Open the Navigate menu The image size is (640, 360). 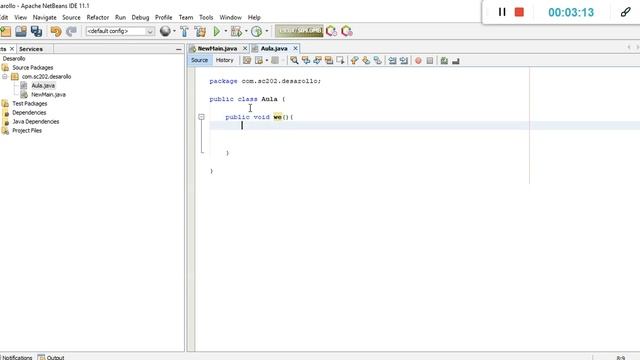[x=44, y=18]
